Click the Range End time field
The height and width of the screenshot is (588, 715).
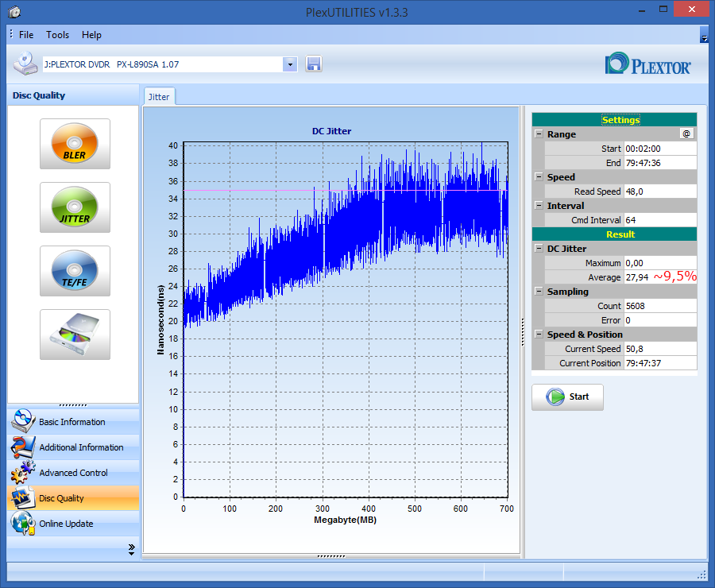click(660, 163)
